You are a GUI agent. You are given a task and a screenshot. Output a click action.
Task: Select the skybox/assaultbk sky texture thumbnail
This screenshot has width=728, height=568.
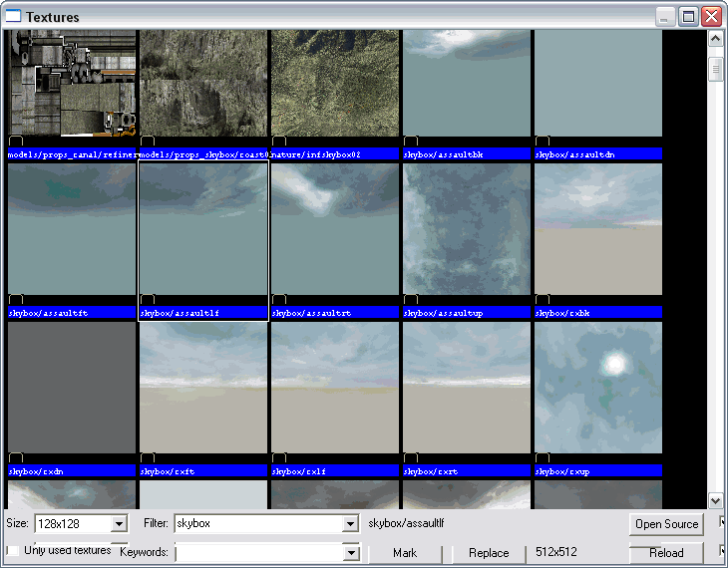(466, 84)
